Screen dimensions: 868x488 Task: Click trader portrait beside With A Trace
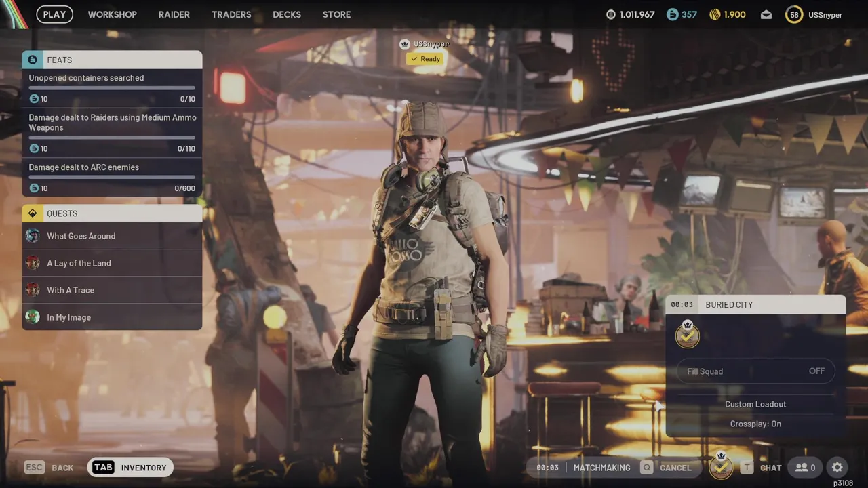pyautogui.click(x=33, y=290)
